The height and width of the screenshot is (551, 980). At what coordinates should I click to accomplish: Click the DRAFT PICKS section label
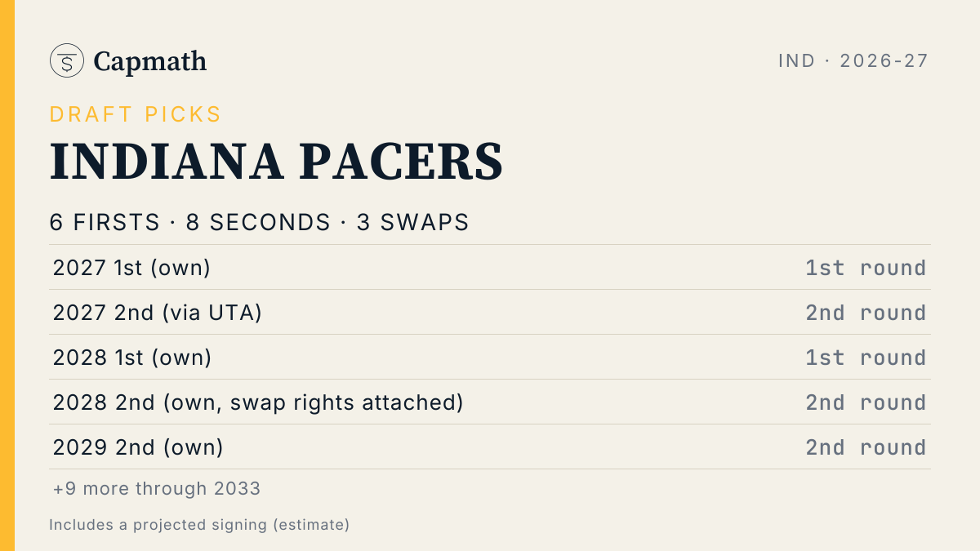click(136, 114)
